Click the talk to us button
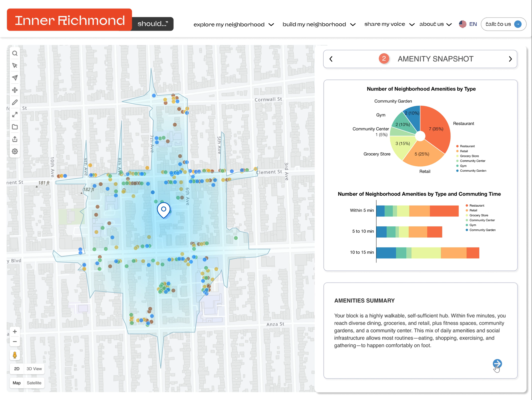532x400 pixels. pyautogui.click(x=503, y=24)
